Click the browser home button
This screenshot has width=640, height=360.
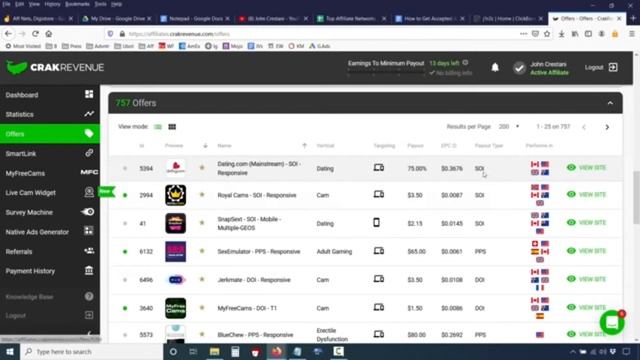pyautogui.click(x=49, y=34)
